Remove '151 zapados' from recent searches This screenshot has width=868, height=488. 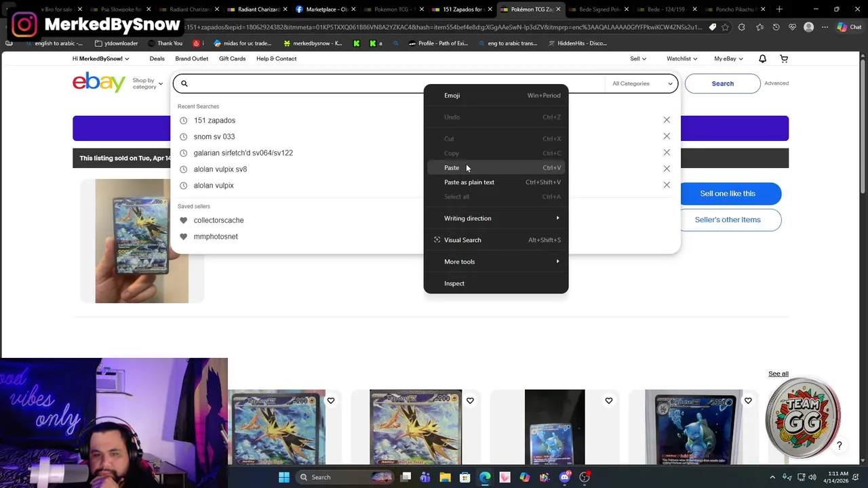[667, 120]
